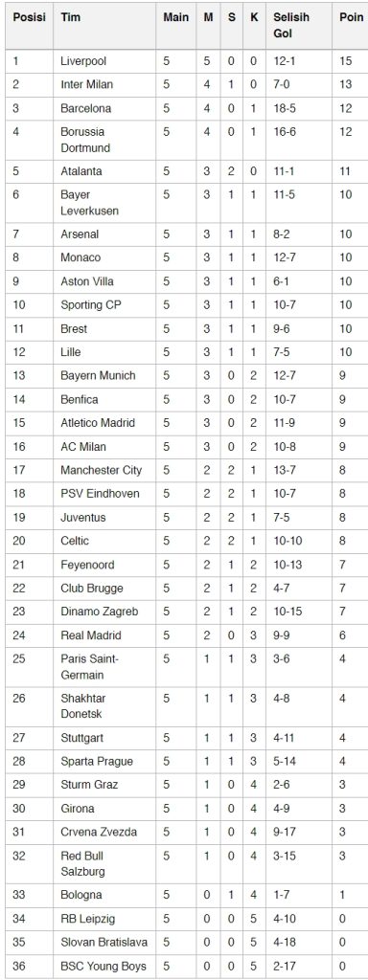Select the Liverpool team name
This screenshot has width=368, height=980.
pyautogui.click(x=83, y=61)
